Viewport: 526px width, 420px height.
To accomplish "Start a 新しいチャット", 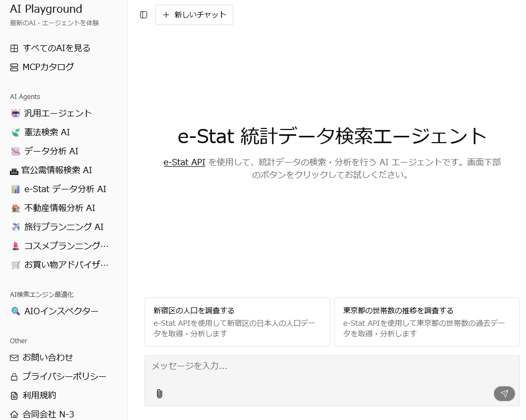I will [x=194, y=15].
